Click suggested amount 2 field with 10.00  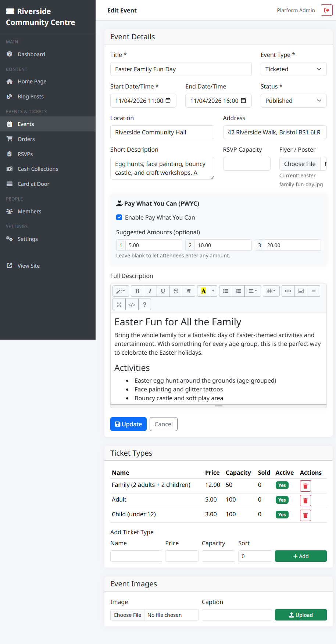pos(223,245)
